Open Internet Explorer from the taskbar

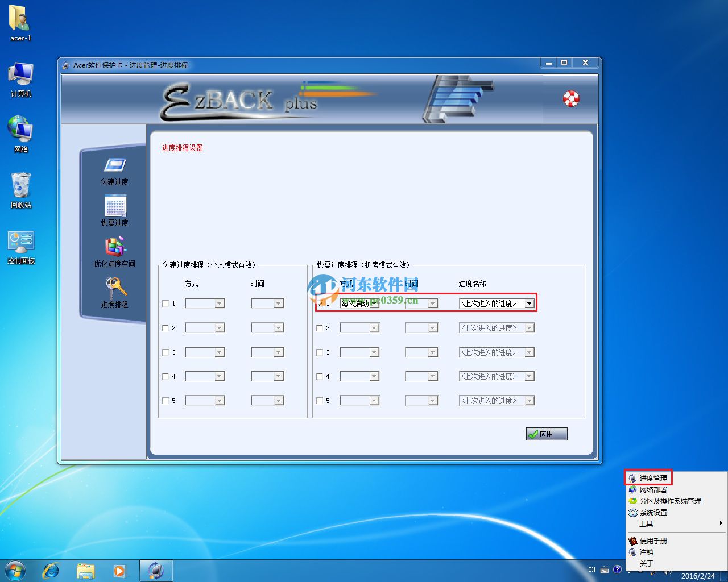(x=51, y=571)
